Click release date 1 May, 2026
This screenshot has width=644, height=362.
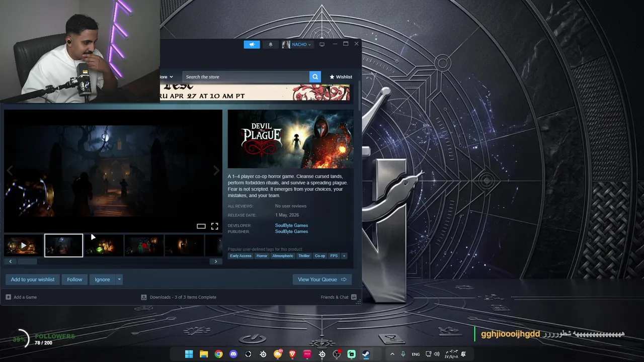click(x=287, y=215)
